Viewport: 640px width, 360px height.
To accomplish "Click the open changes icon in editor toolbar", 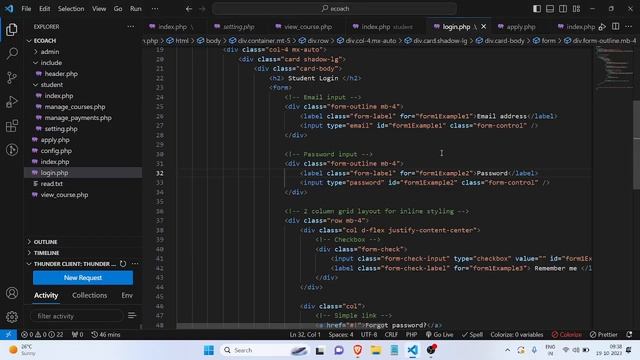I will (602, 27).
